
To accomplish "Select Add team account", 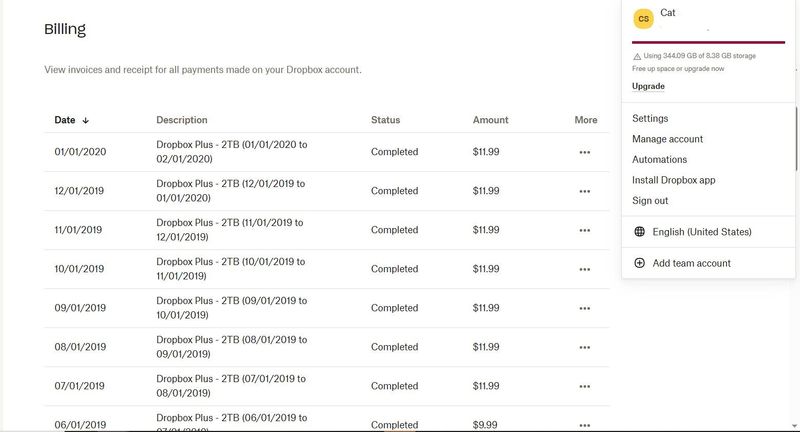I will tap(691, 263).
